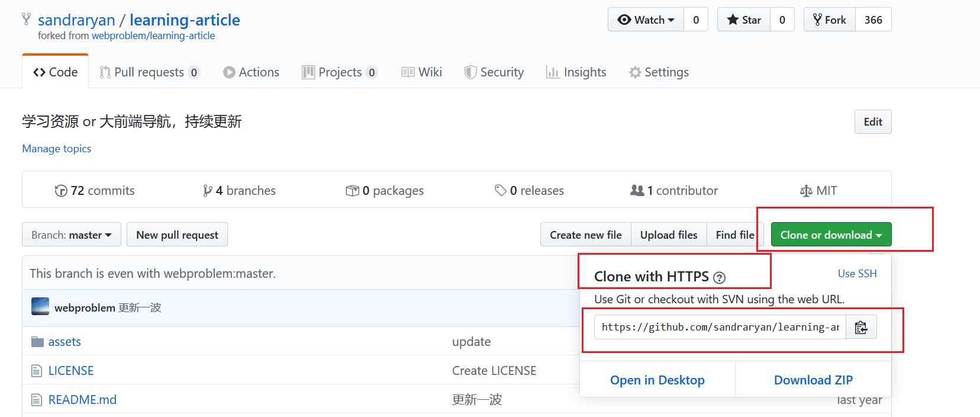
Task: Click the assets folder icon
Action: (37, 342)
